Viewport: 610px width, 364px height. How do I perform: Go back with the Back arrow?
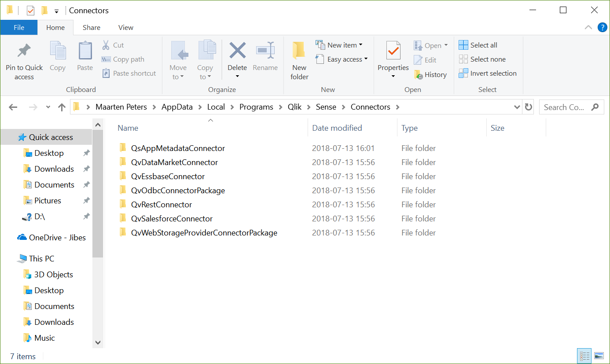click(13, 107)
